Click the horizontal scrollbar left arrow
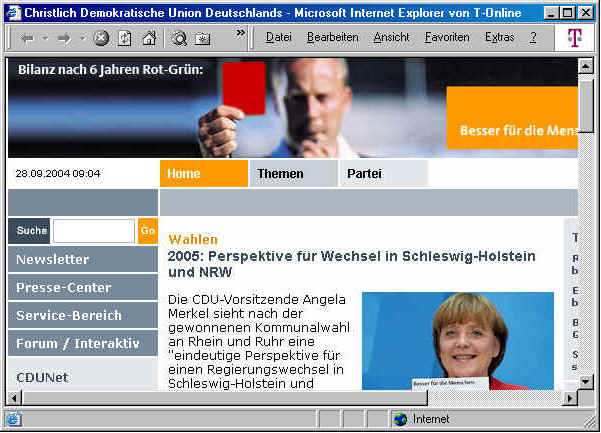The height and width of the screenshot is (433, 601). (15, 399)
